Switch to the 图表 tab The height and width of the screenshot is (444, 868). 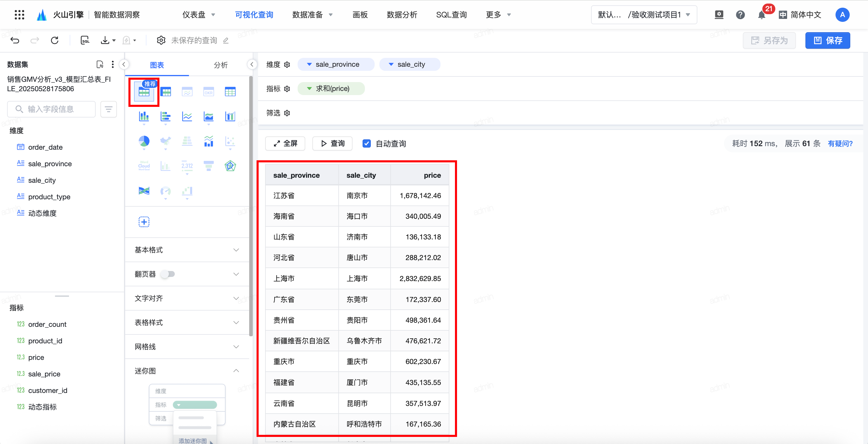click(157, 65)
